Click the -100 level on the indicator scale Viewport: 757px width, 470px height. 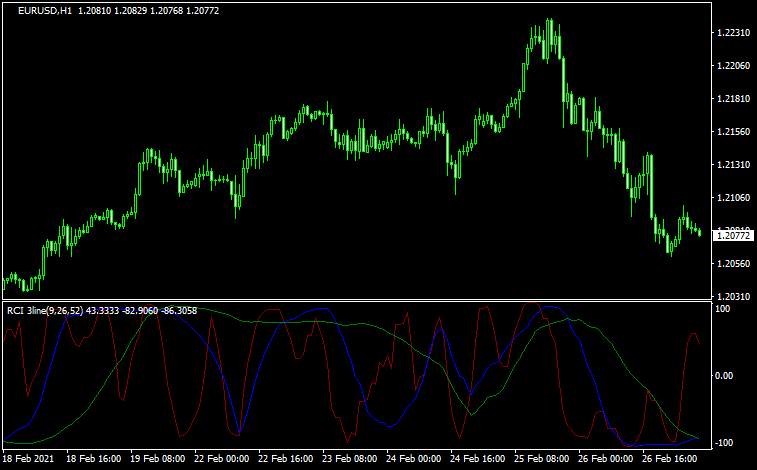[x=724, y=442]
